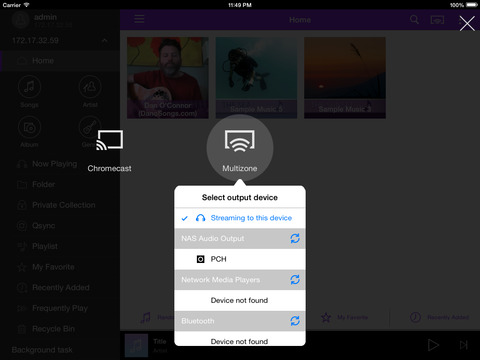Screen dimensions: 480x360
Task: Refresh the NAS Audio Output list
Action: click(295, 238)
